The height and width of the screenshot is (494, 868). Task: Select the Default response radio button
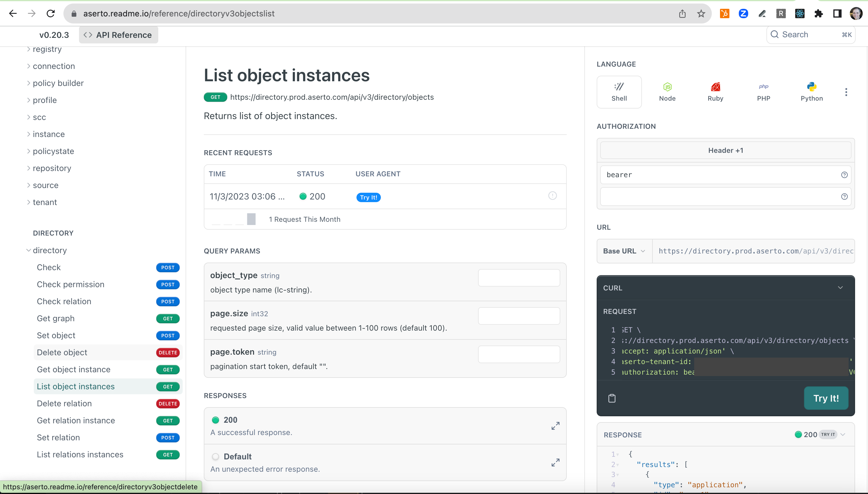coord(215,457)
